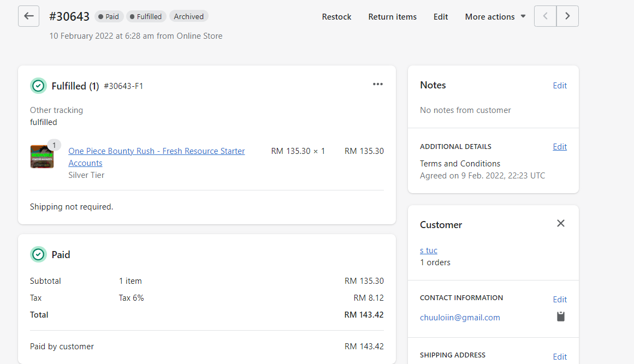The width and height of the screenshot is (634, 364).
Task: Remove customer with the X icon
Action: coord(560,223)
